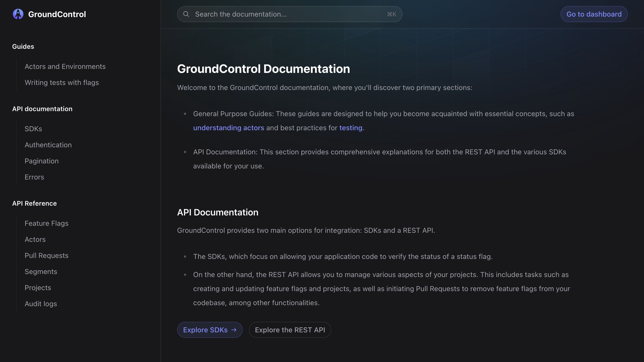The width and height of the screenshot is (644, 362).
Task: Open Feature Flags API reference
Action: point(47,223)
